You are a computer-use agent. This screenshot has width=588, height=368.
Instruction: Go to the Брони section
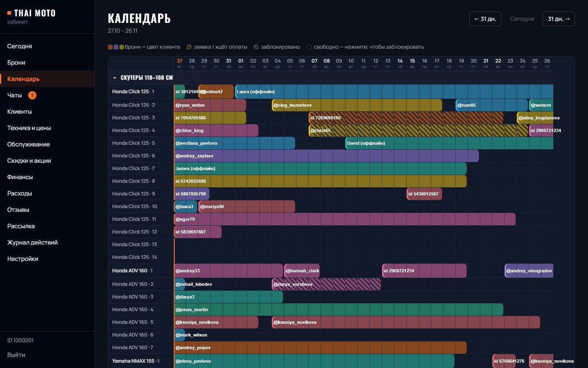47,63
